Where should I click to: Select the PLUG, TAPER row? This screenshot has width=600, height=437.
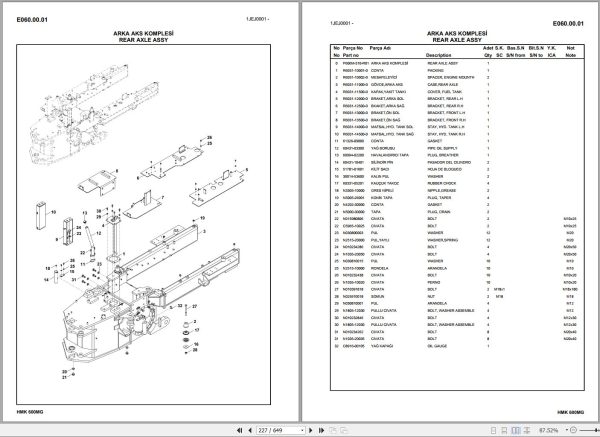click(x=457, y=197)
